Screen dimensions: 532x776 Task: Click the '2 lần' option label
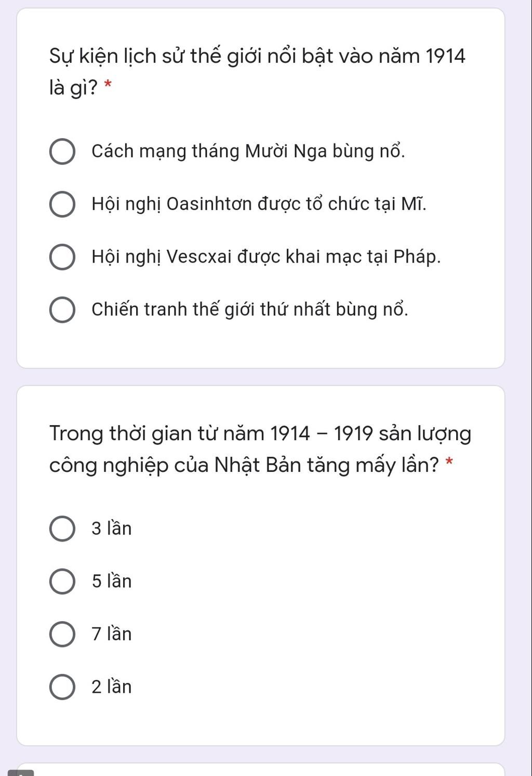(x=112, y=687)
